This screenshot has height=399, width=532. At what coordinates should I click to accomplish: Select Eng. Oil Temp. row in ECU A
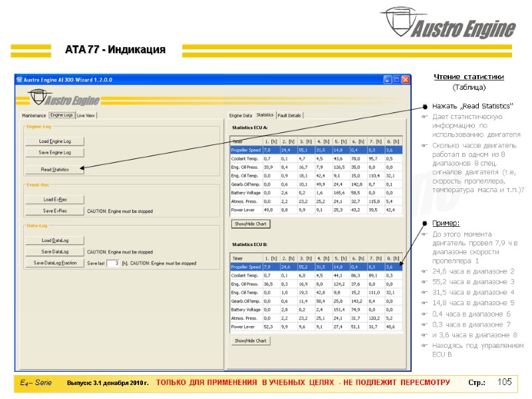click(316, 176)
